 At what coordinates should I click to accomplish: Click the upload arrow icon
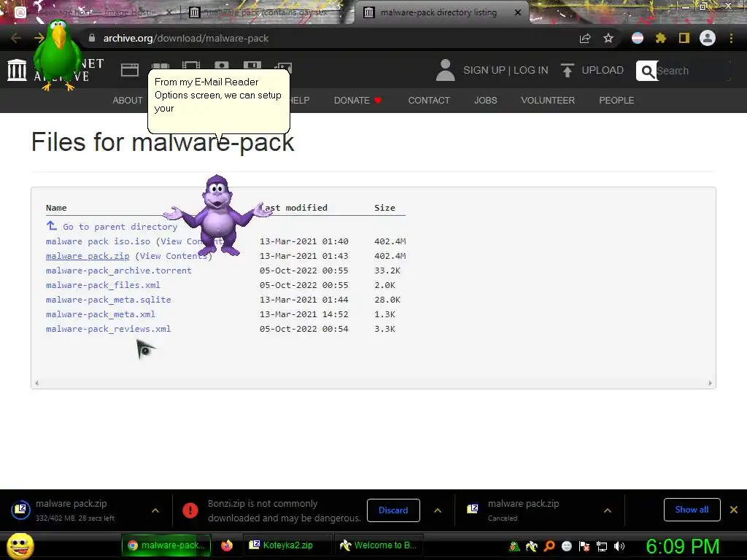pyautogui.click(x=567, y=70)
